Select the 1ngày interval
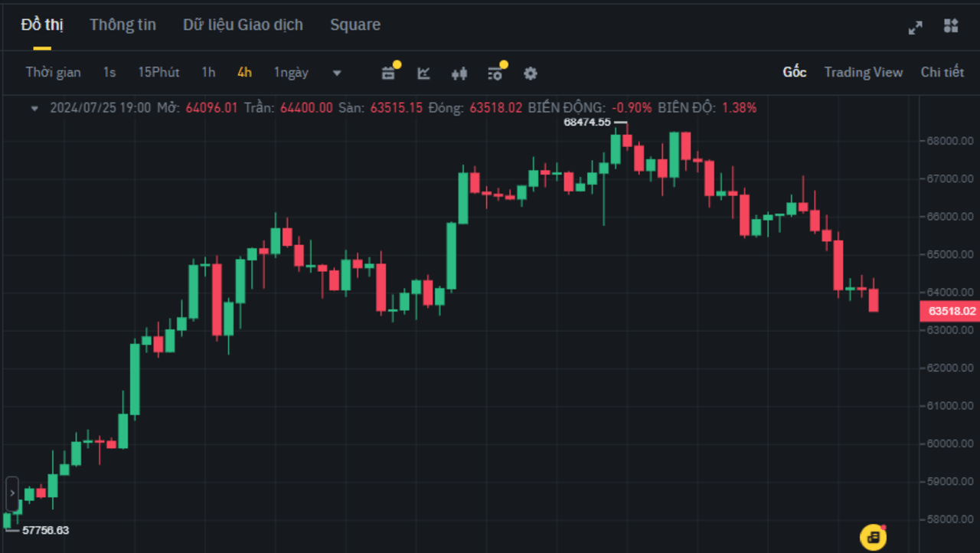Viewport: 980px width, 553px height. pos(291,72)
